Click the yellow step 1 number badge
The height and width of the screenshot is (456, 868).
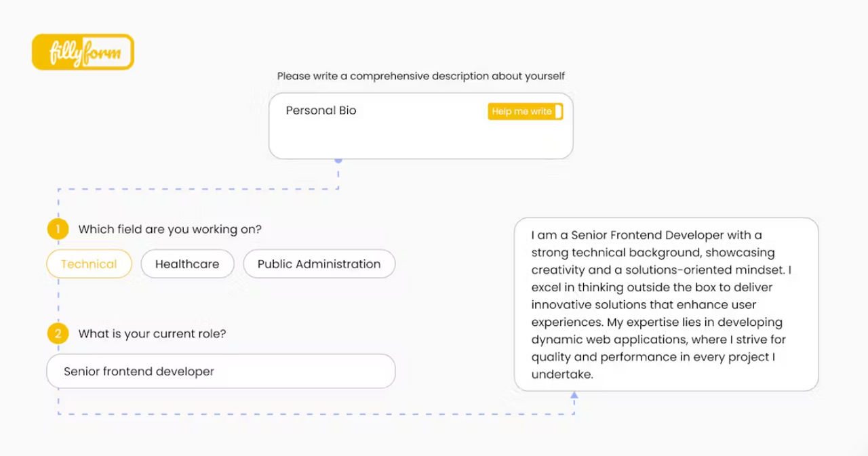click(x=58, y=229)
